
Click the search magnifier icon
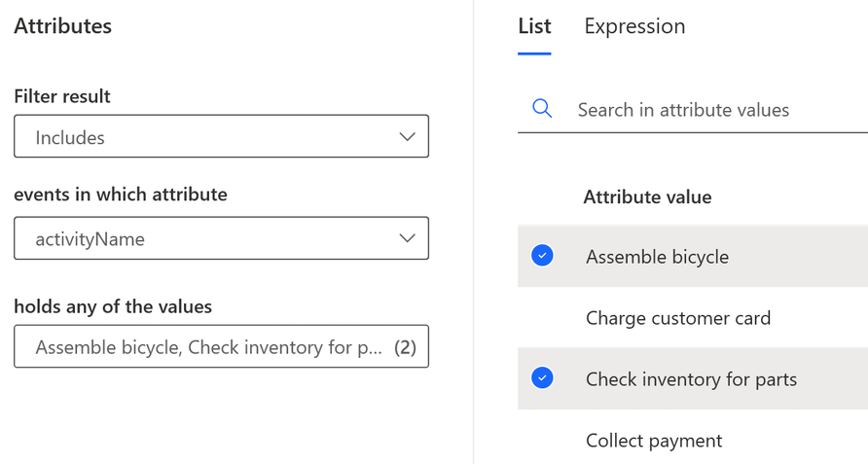(542, 109)
